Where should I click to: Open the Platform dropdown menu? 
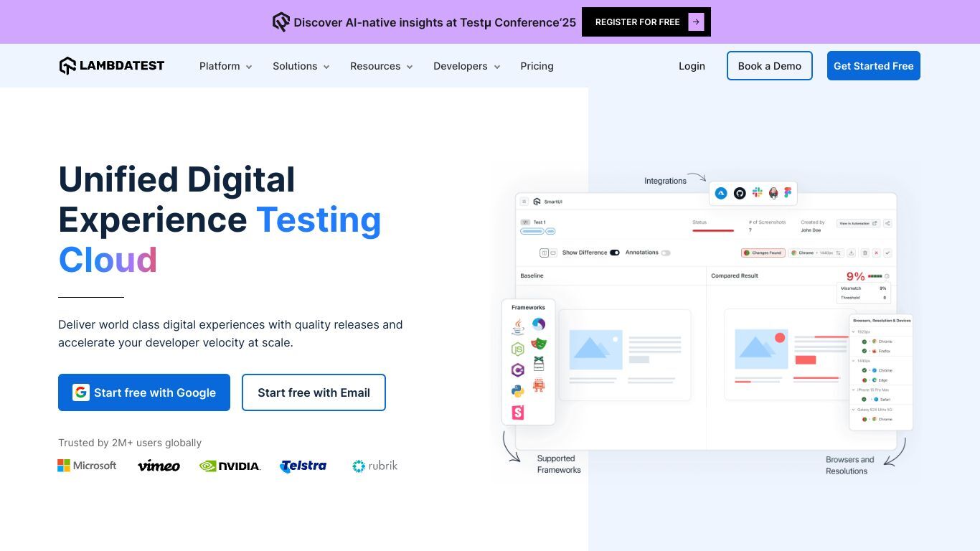click(226, 66)
